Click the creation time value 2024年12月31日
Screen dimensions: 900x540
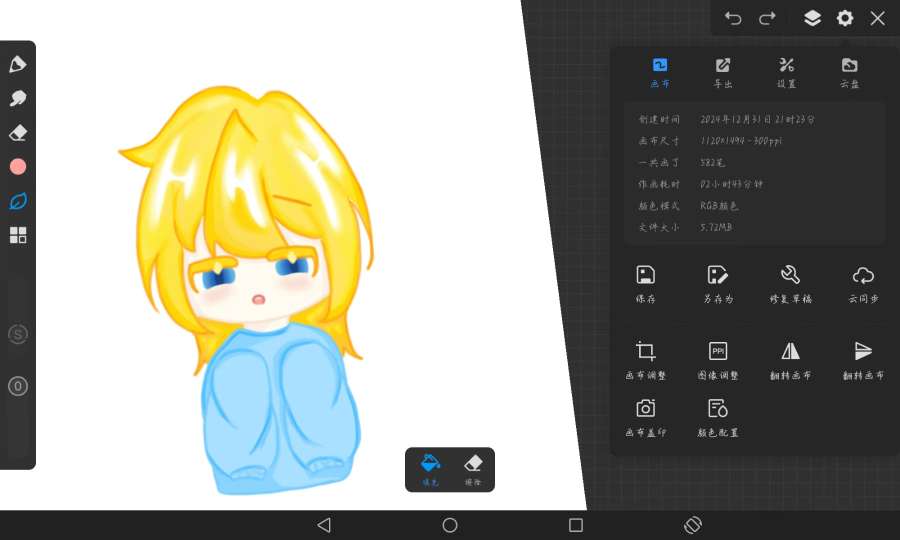tap(757, 119)
